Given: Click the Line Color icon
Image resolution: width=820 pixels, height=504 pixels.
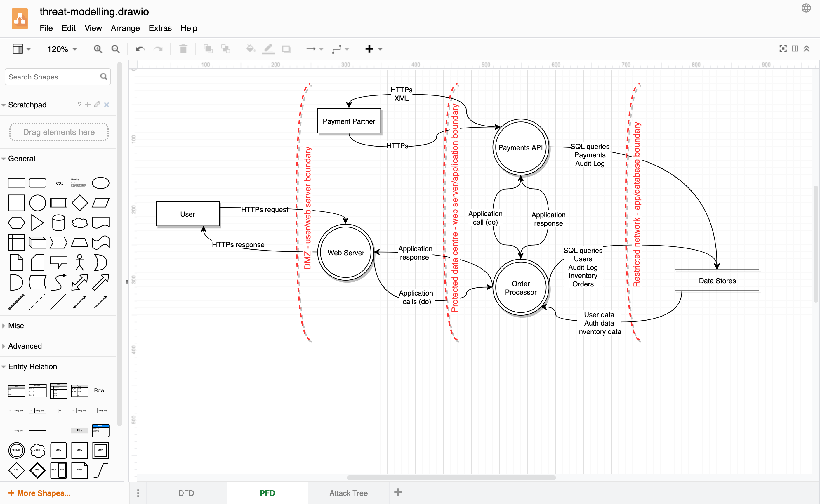Looking at the screenshot, I should click(268, 49).
